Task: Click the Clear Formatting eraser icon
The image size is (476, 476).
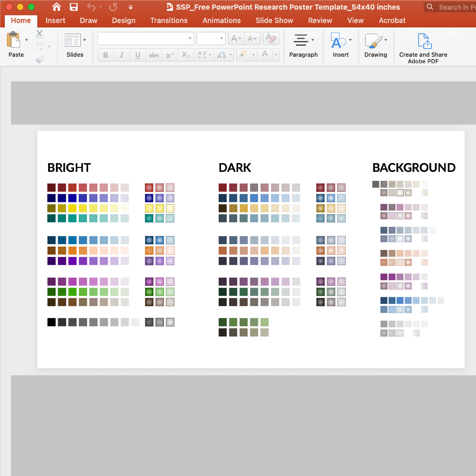Action: pos(271,38)
